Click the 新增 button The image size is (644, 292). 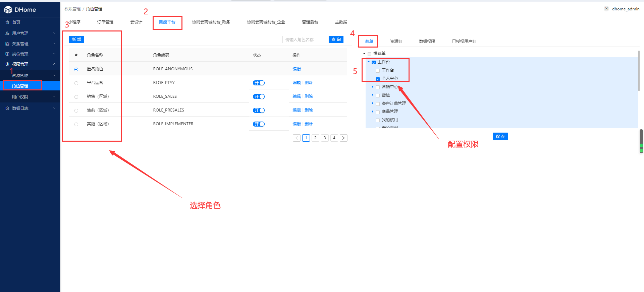click(76, 40)
